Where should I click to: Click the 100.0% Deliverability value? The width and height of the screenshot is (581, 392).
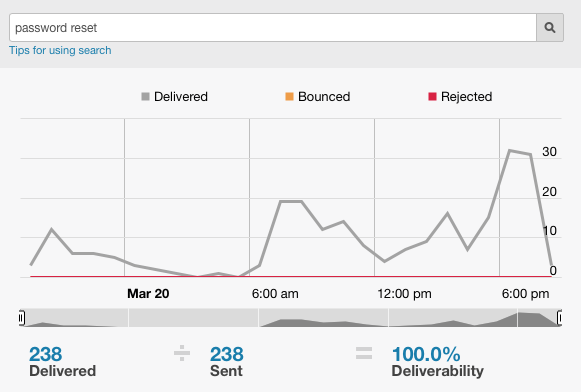click(x=426, y=354)
